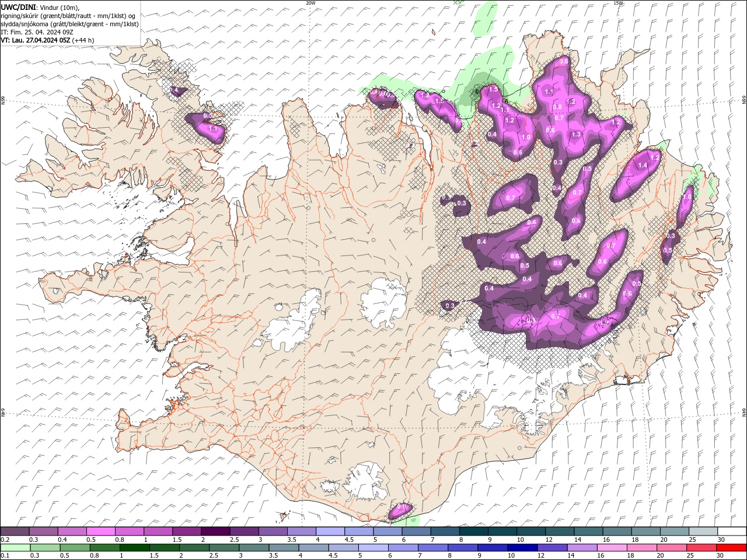Click the upper legend swatch labeled 3.5
The height and width of the screenshot is (560, 747).
pos(301,531)
